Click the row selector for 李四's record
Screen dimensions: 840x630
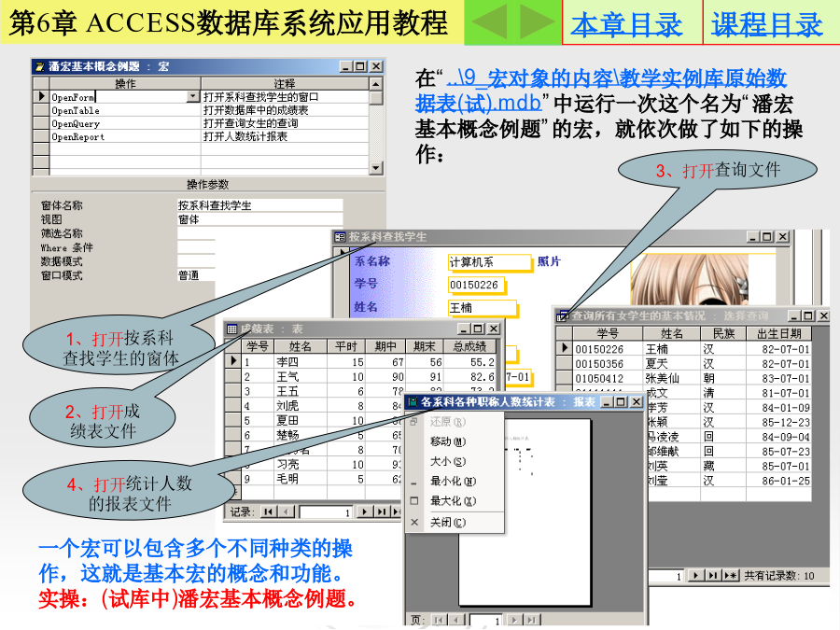pos(233,361)
